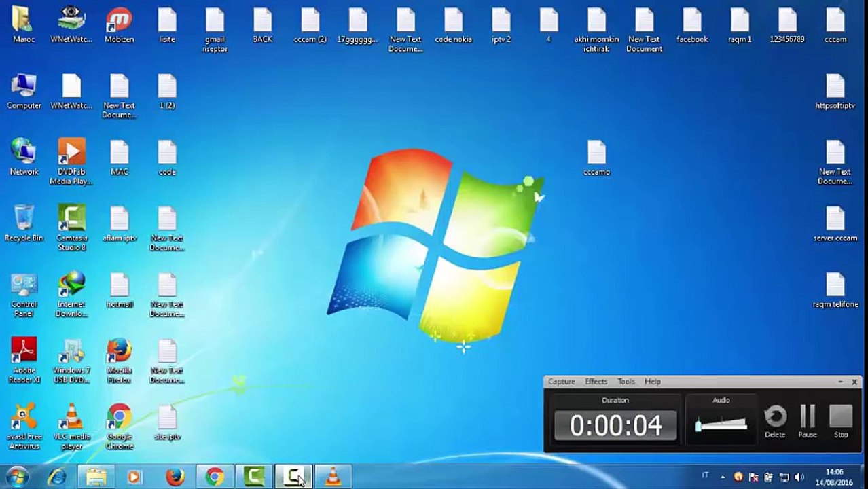Open the Action Center flag icon

[753, 477]
